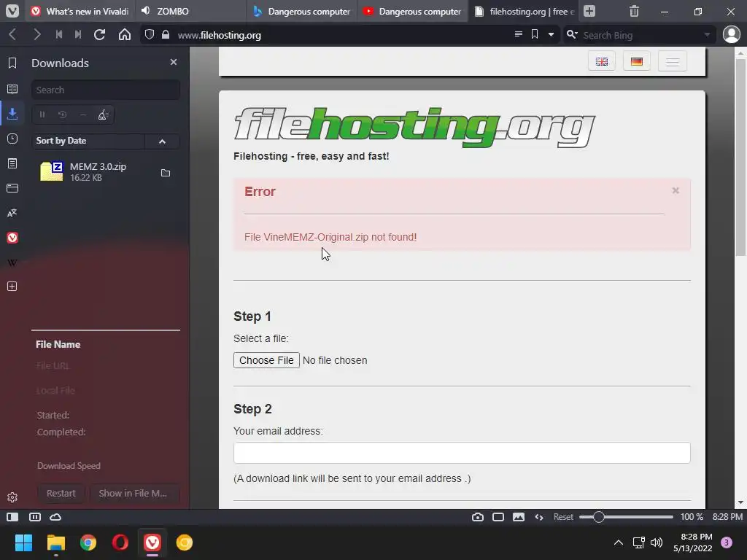Switch site language to English flag
This screenshot has width=747, height=560.
pos(602,61)
